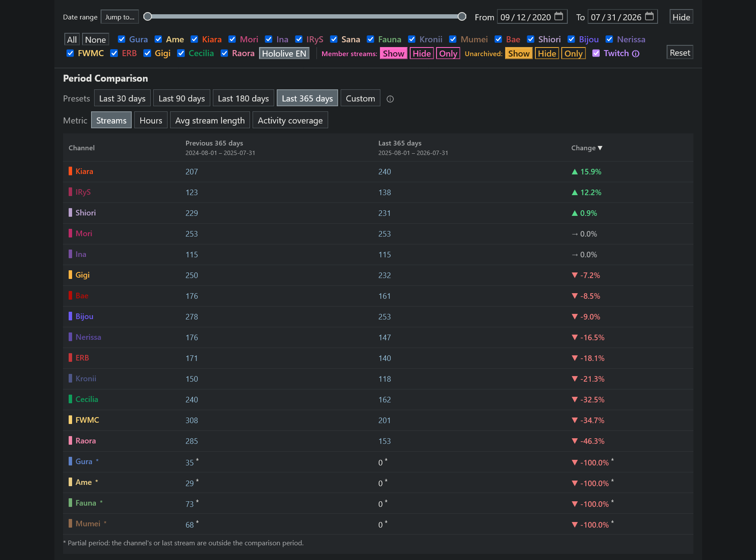Click Kiara's orange color marker in table
756x560 pixels.
[70, 171]
